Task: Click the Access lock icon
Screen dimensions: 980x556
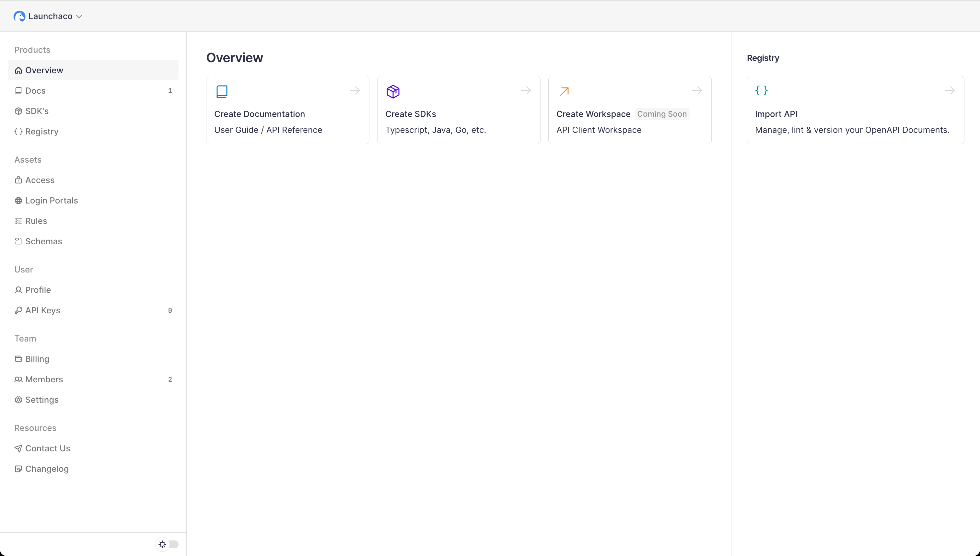Action: pos(18,180)
